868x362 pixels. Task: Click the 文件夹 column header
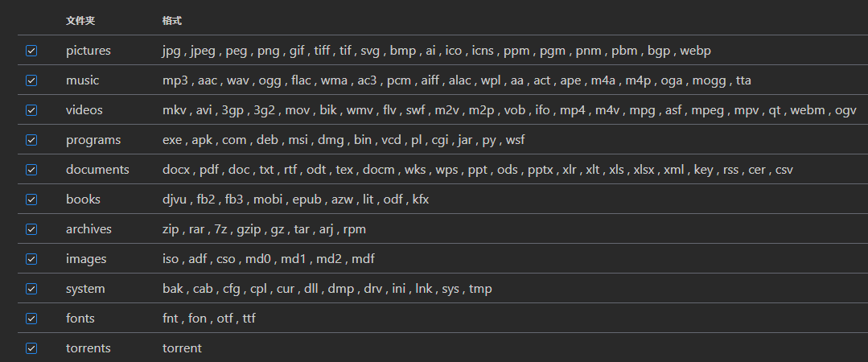(x=80, y=21)
